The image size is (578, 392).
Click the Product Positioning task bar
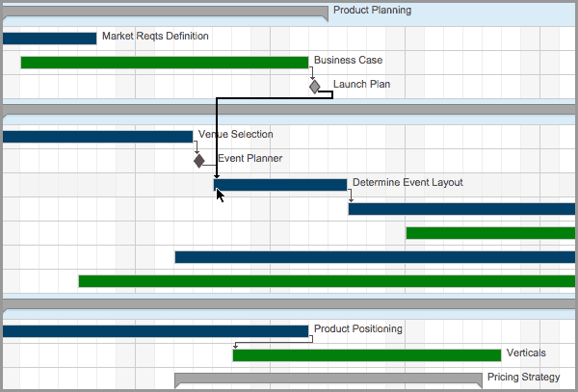click(154, 330)
